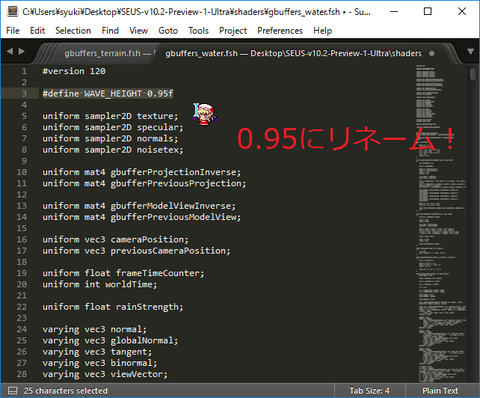The height and width of the screenshot is (398, 480).
Task: Maximize the Sublime Text window
Action: tap(428, 11)
